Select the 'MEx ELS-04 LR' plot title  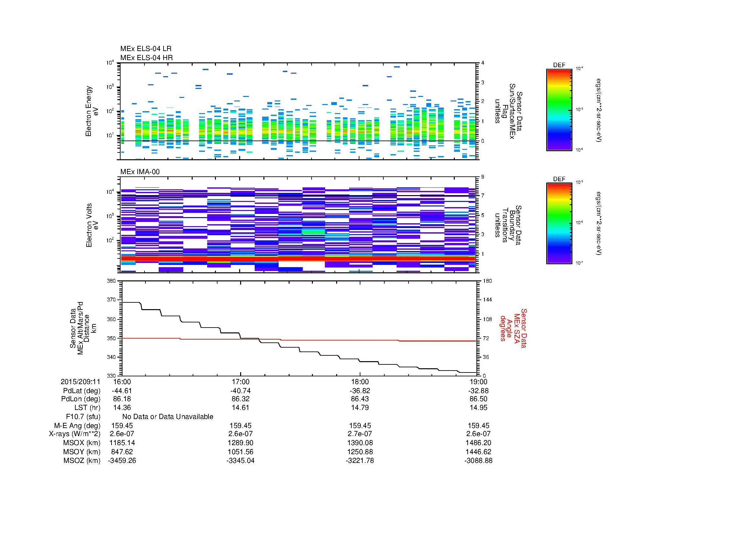coord(146,49)
